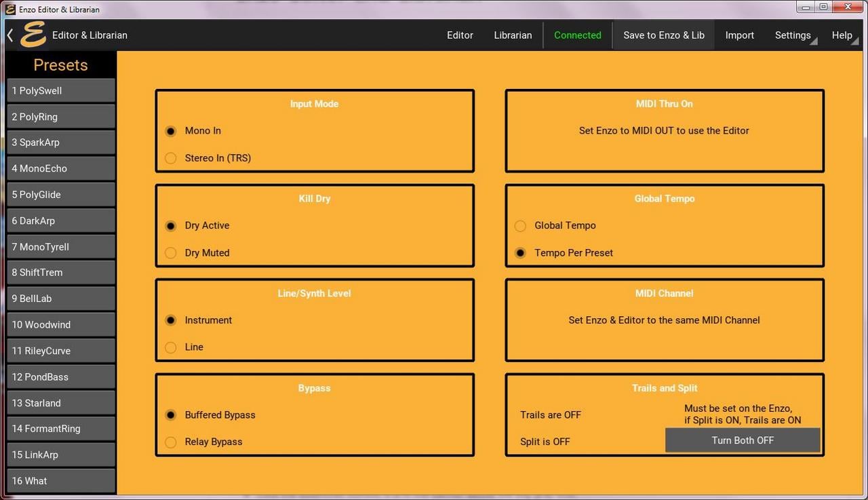Select preset 12 PondBass

(x=61, y=377)
